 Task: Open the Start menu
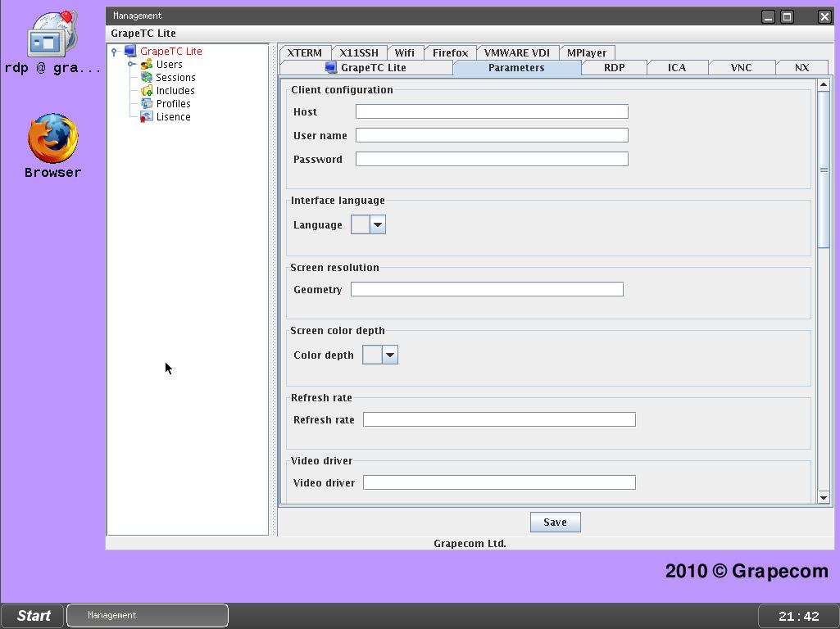point(34,616)
